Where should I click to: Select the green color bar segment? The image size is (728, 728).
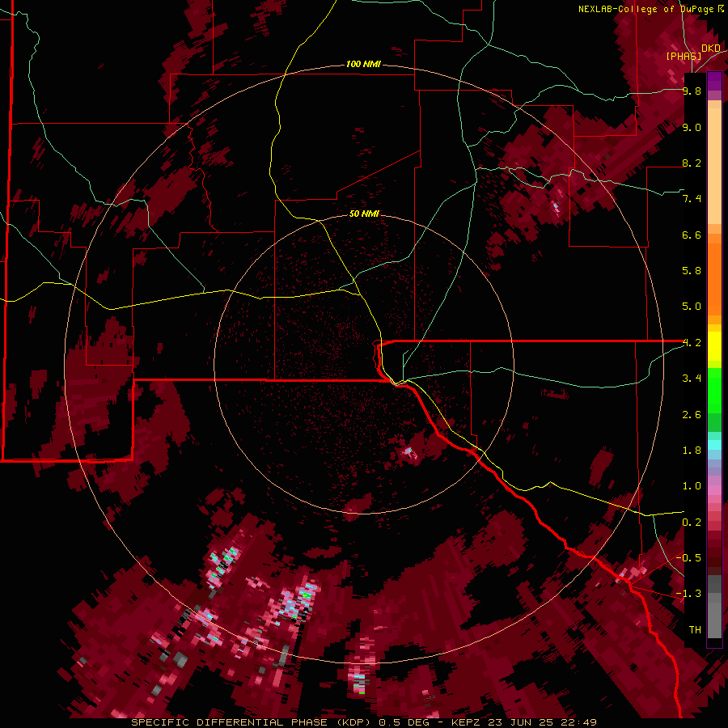[714, 390]
